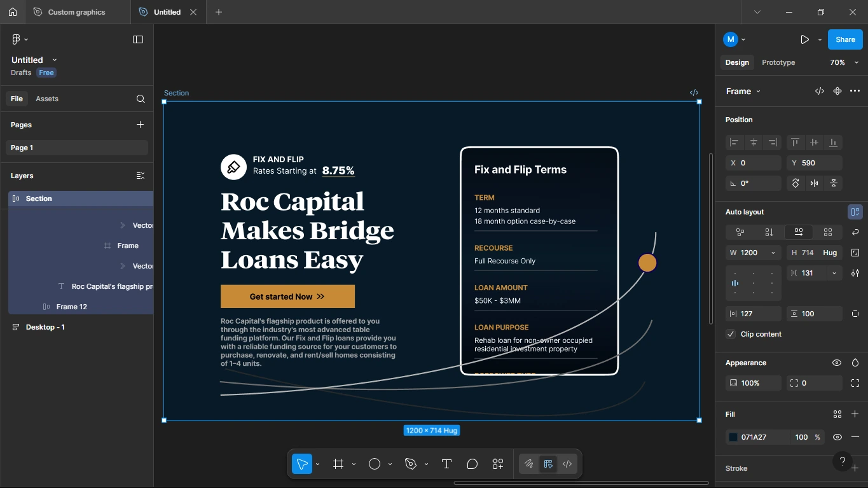Switch to the Assets tab
This screenshot has height=488, width=868.
pyautogui.click(x=47, y=99)
